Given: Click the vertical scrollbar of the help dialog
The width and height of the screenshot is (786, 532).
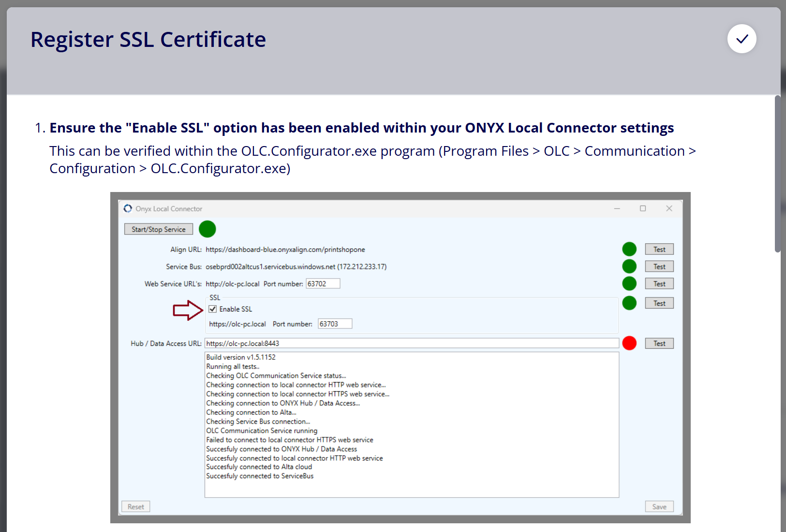Looking at the screenshot, I should tap(778, 174).
